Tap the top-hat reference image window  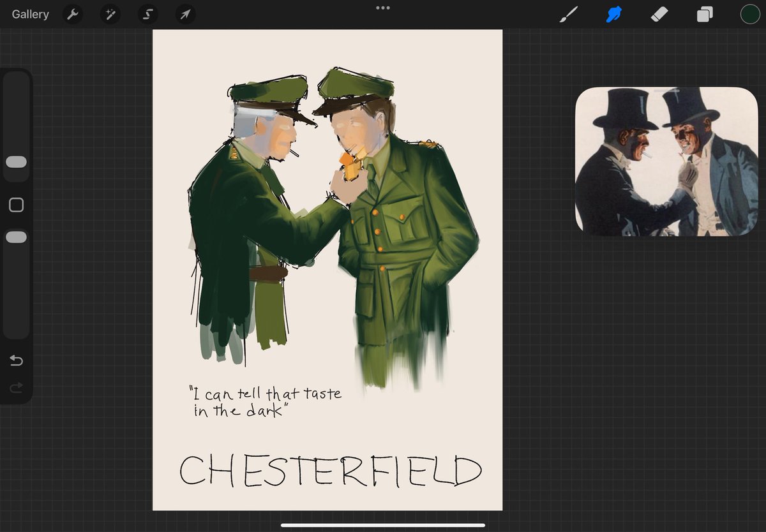click(666, 161)
